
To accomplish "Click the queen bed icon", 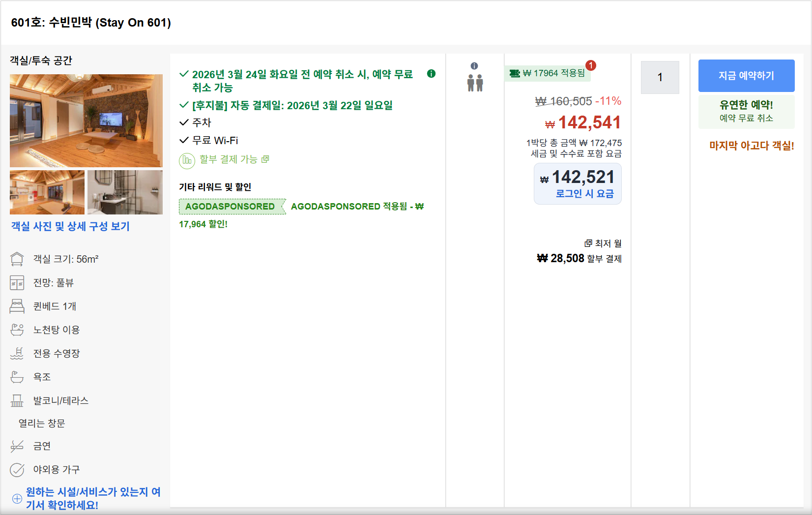I will (17, 306).
